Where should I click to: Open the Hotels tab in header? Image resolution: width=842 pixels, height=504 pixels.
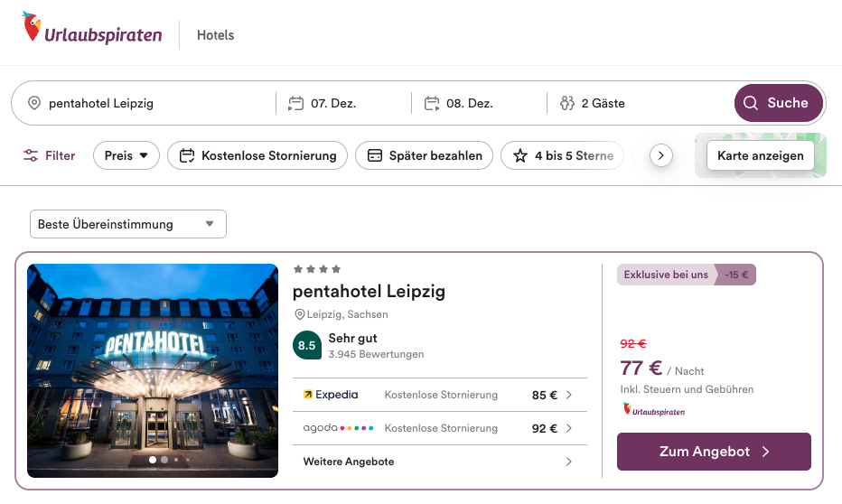tap(215, 35)
